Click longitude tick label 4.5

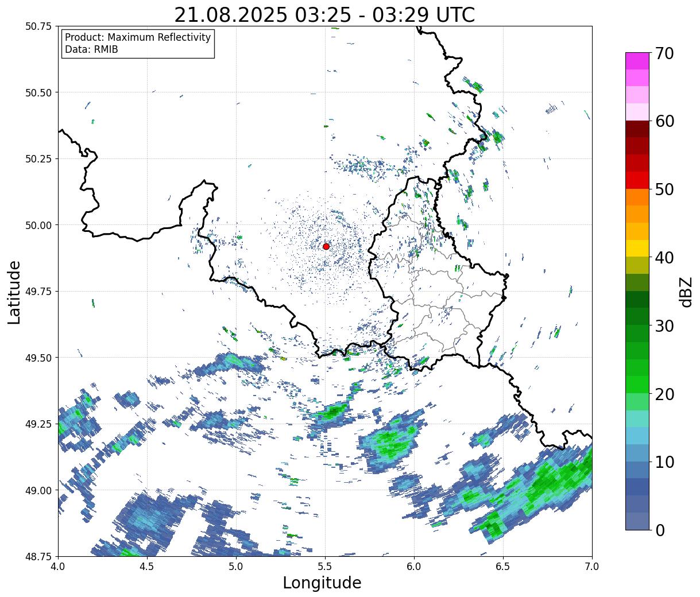pos(147,567)
